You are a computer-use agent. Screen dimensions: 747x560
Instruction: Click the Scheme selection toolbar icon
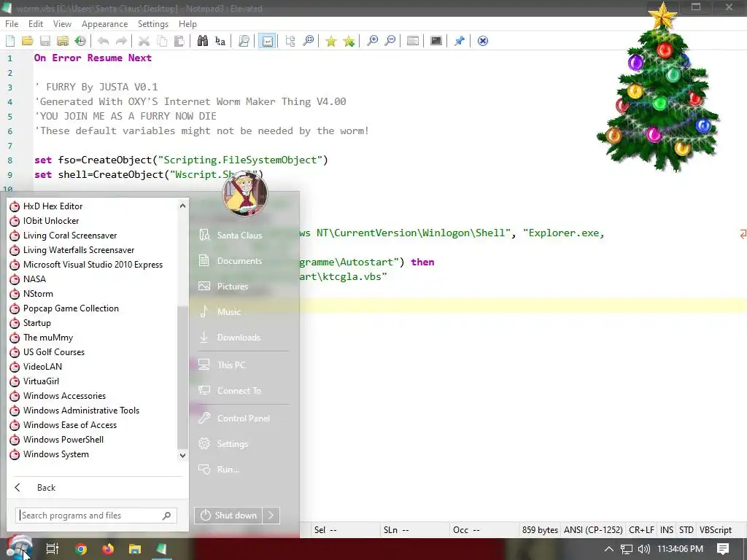290,41
